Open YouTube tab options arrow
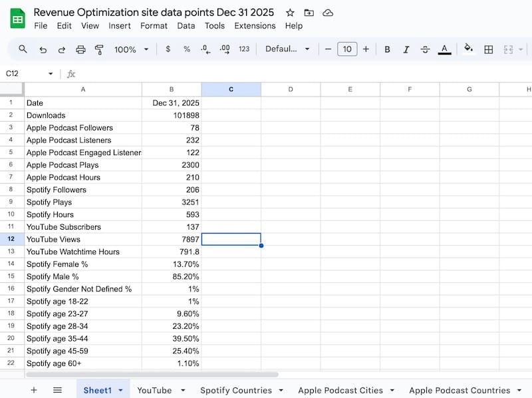Viewport: 532px width, 398px height. [183, 391]
